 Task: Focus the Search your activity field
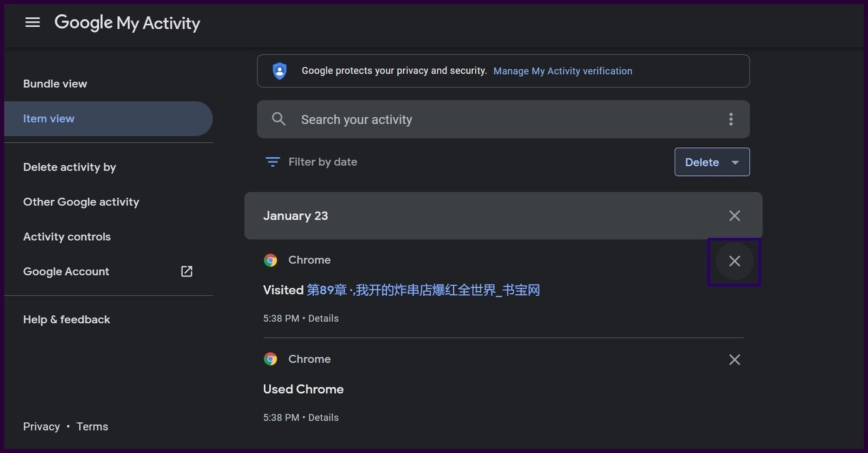pyautogui.click(x=503, y=119)
